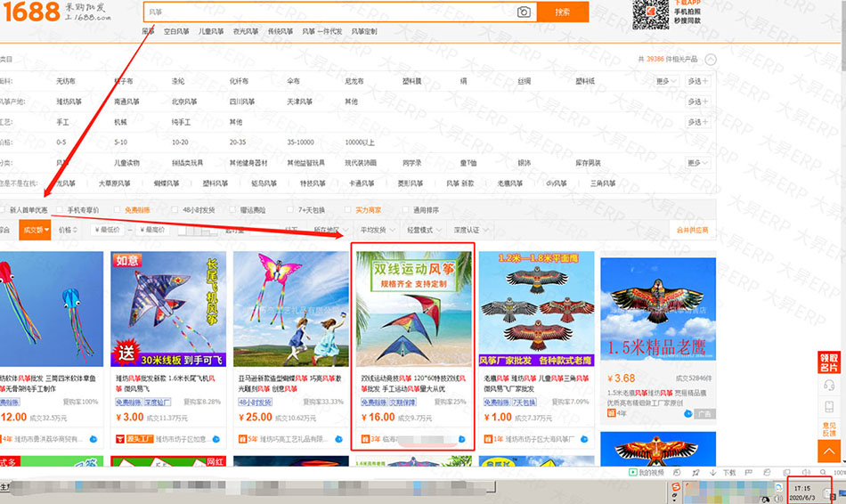Click the back-to-top arrow button

[x=829, y=452]
